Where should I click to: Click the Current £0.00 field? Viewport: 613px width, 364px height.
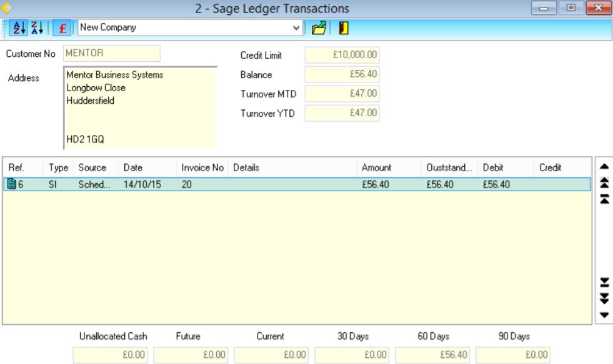pyautogui.click(x=271, y=355)
